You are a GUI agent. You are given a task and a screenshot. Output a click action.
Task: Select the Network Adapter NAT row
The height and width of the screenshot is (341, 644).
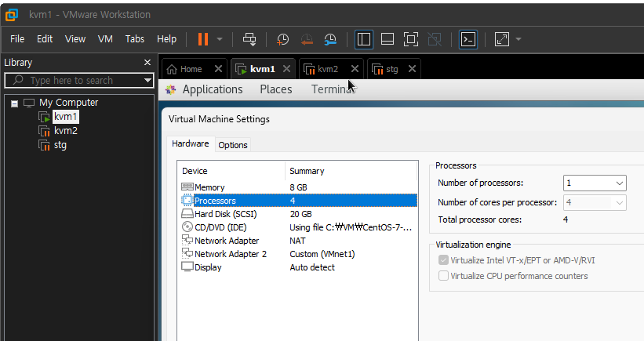(x=299, y=241)
